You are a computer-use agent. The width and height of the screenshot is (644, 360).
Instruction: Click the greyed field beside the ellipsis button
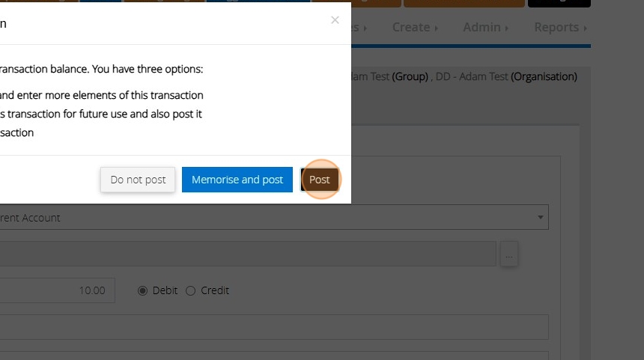pos(247,254)
